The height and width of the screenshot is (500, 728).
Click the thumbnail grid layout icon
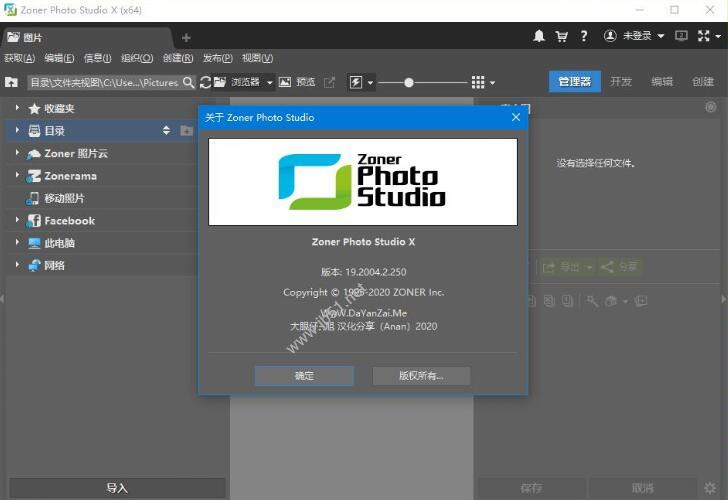[x=478, y=82]
